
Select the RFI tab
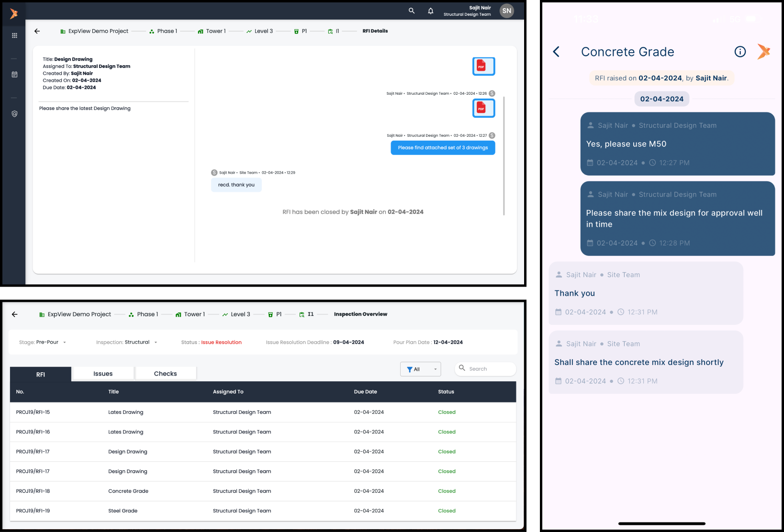click(41, 375)
